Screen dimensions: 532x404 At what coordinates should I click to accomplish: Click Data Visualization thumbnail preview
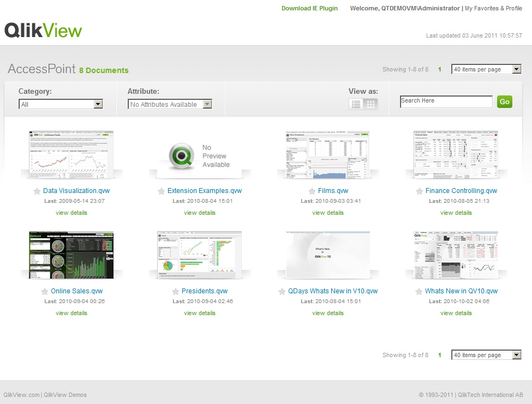(x=71, y=154)
